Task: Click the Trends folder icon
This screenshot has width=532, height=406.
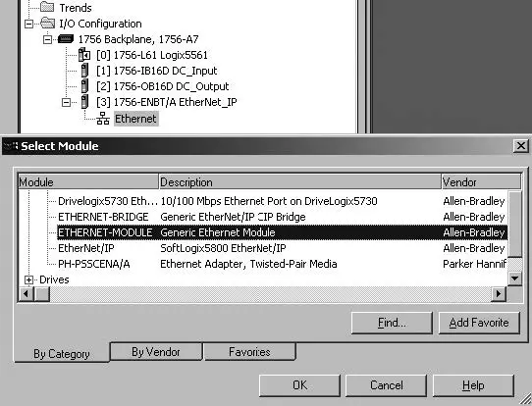Action: pyautogui.click(x=47, y=7)
